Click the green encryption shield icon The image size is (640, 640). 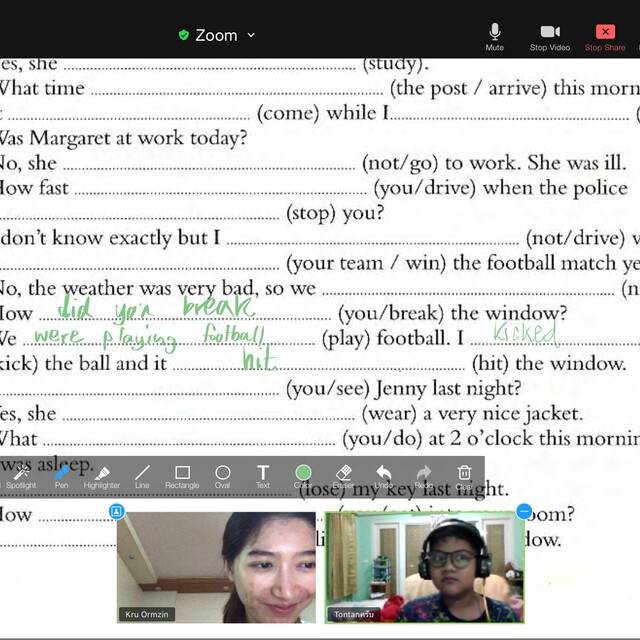[184, 35]
